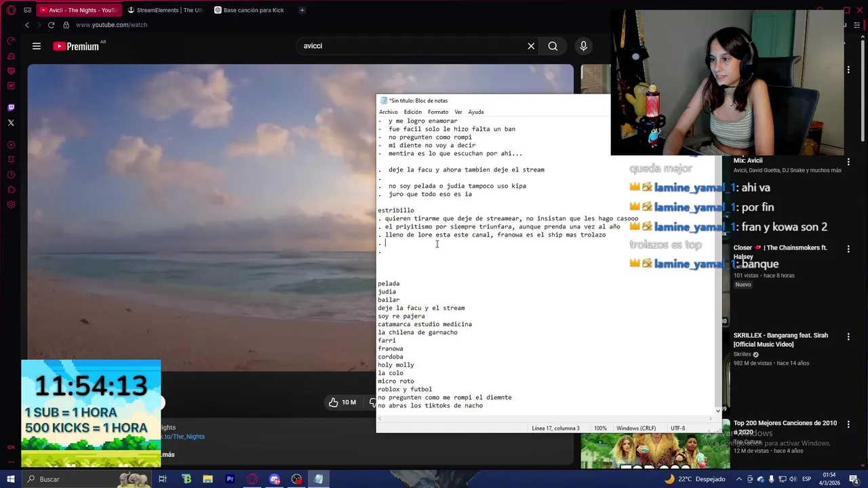Image resolution: width=868 pixels, height=488 pixels.
Task: Open Top 200 Mejores Canciones link
Action: [785, 428]
